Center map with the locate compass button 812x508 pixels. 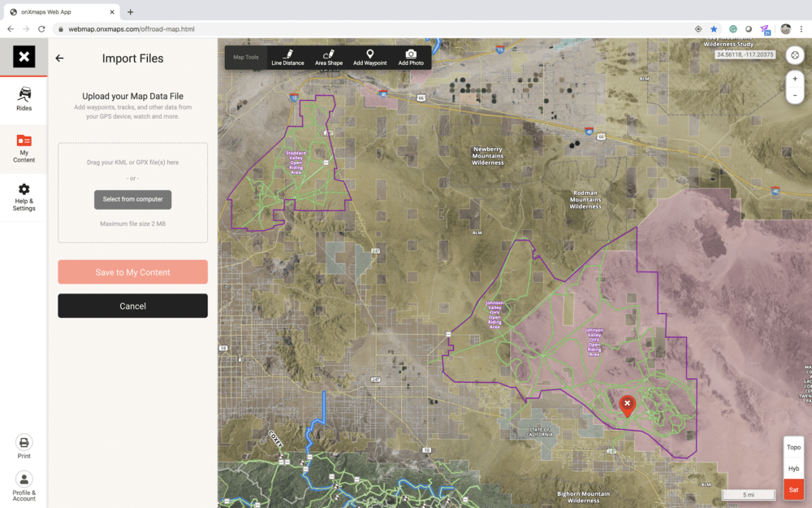pyautogui.click(x=795, y=55)
